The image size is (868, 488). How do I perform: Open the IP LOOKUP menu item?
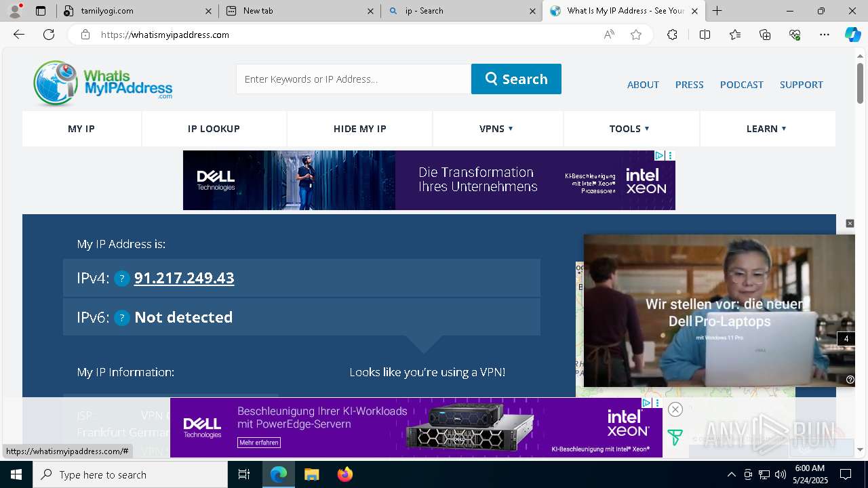coord(214,129)
